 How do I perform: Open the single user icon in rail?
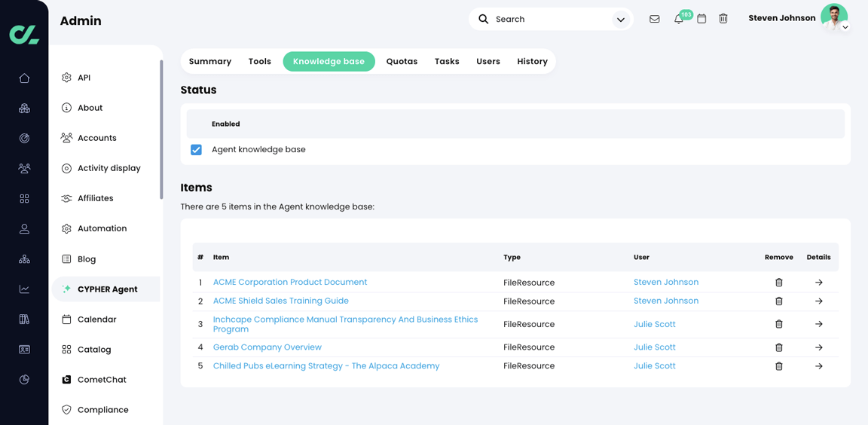pyautogui.click(x=24, y=228)
